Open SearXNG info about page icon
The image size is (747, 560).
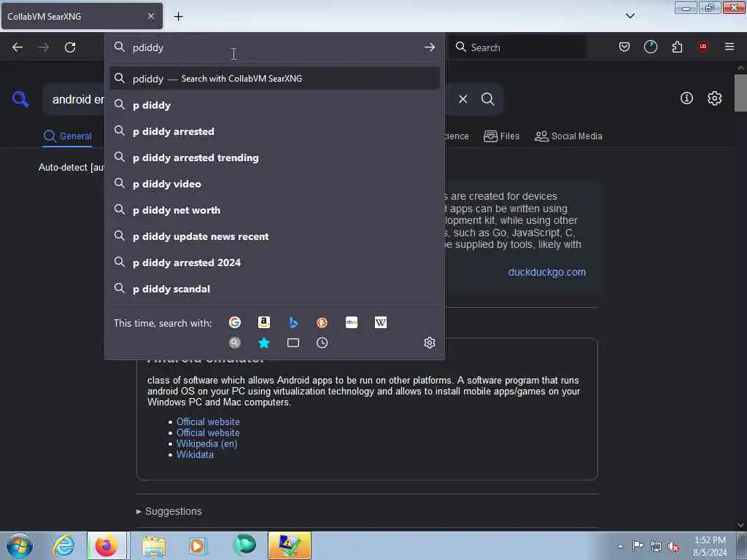click(686, 98)
